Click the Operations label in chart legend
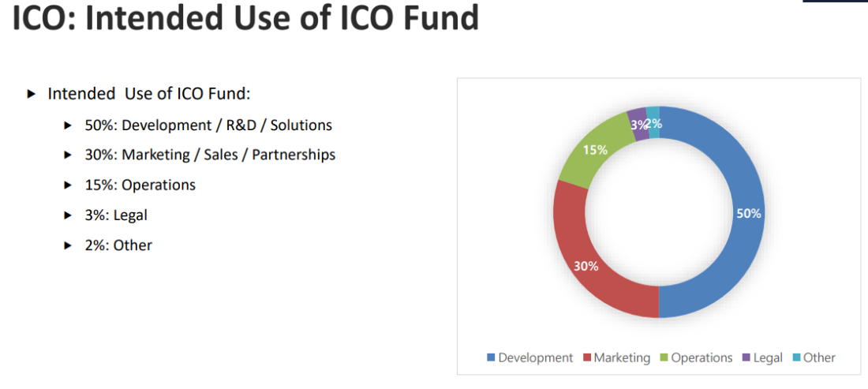 tap(702, 358)
